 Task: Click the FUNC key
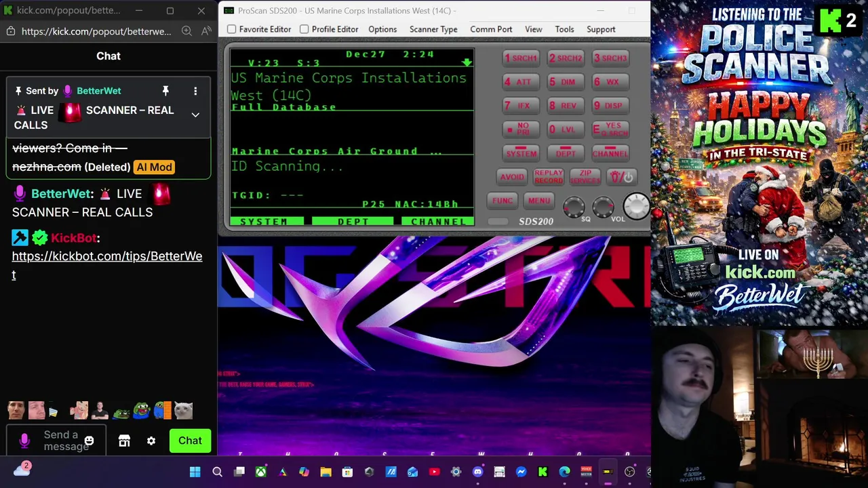(502, 201)
